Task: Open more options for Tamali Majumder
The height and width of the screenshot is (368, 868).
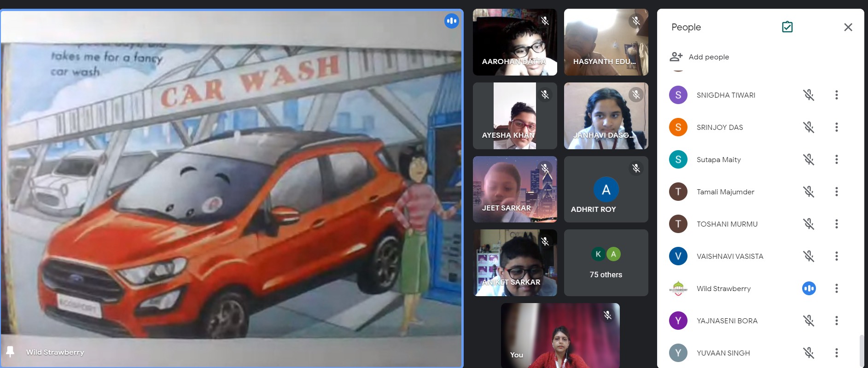Action: click(x=837, y=192)
